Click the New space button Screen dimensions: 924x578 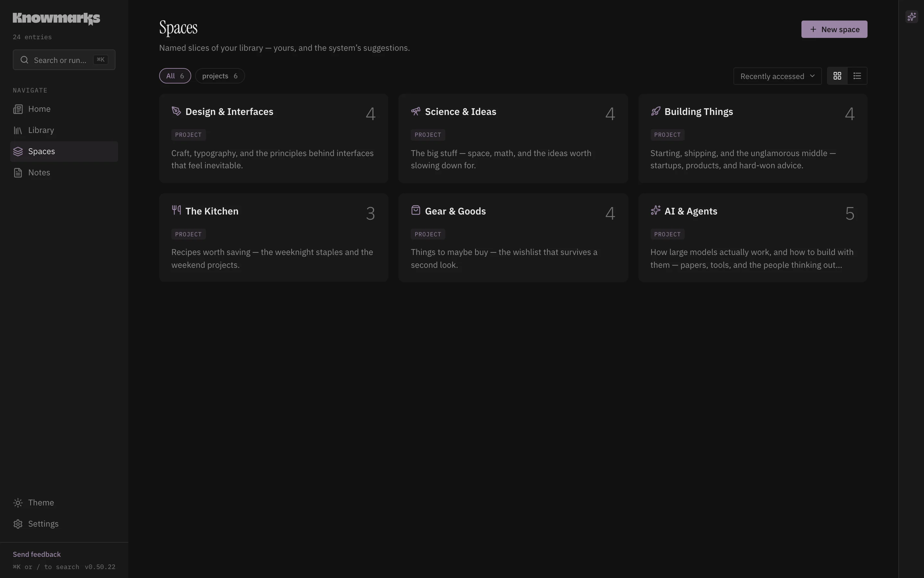834,29
